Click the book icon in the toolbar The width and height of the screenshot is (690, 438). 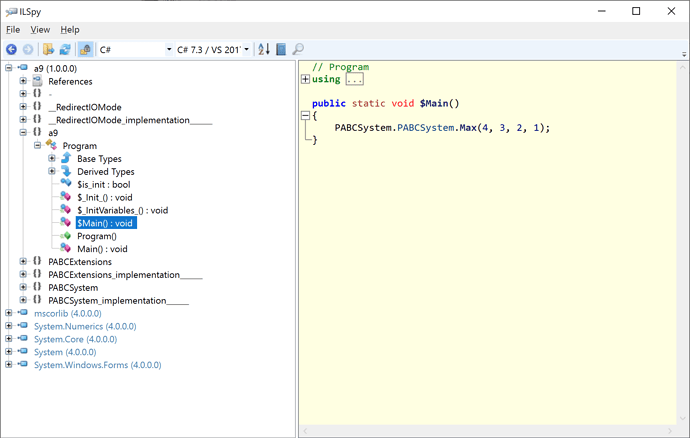281,49
